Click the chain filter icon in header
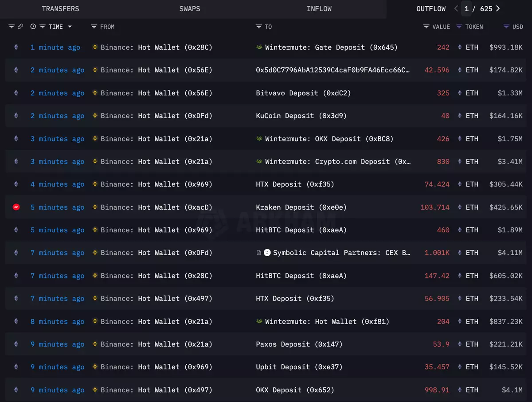 click(x=12, y=27)
